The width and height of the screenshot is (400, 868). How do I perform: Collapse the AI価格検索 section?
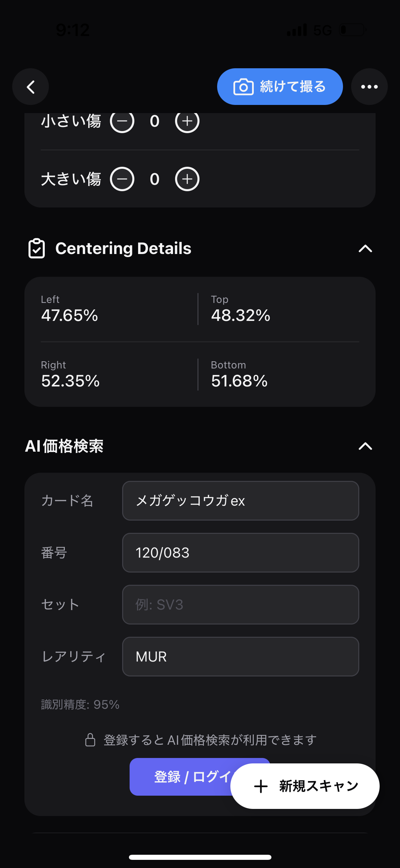[365, 446]
